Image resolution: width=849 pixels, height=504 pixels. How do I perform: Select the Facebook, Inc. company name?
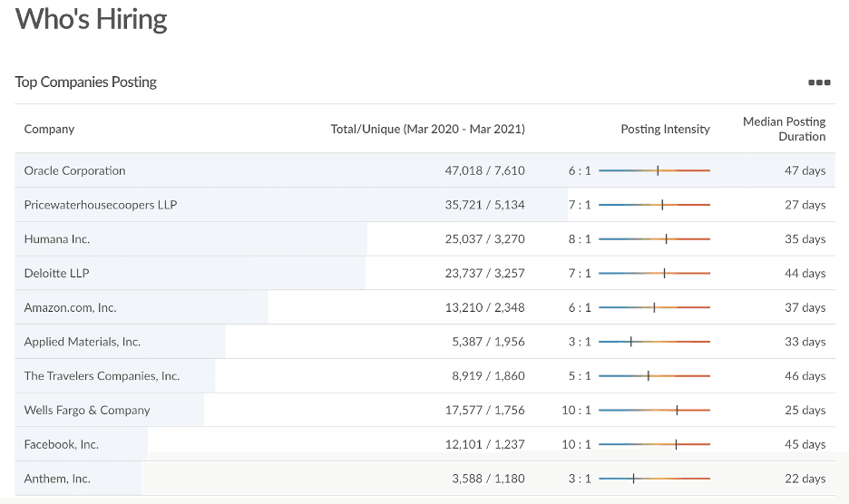tap(61, 444)
